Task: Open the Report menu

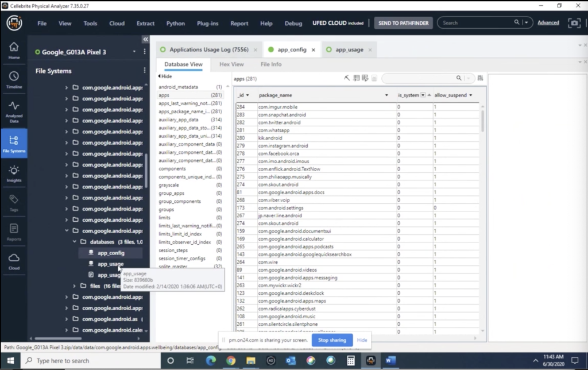Action: (x=239, y=23)
